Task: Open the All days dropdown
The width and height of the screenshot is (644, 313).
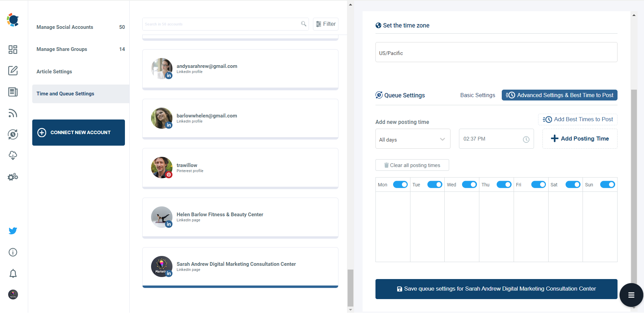Action: click(x=412, y=139)
